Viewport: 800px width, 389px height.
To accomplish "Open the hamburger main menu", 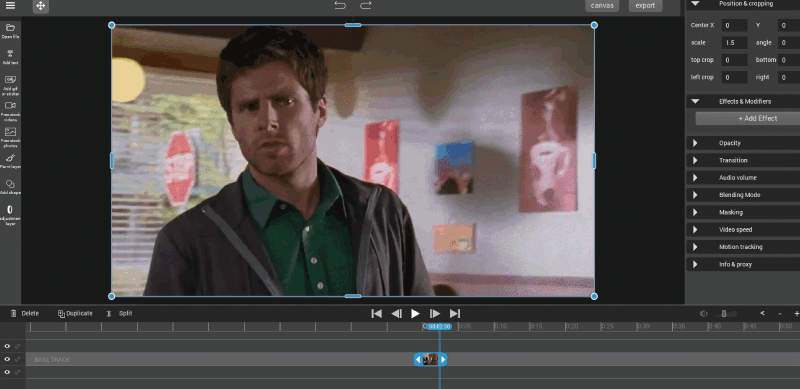I will pyautogui.click(x=10, y=6).
